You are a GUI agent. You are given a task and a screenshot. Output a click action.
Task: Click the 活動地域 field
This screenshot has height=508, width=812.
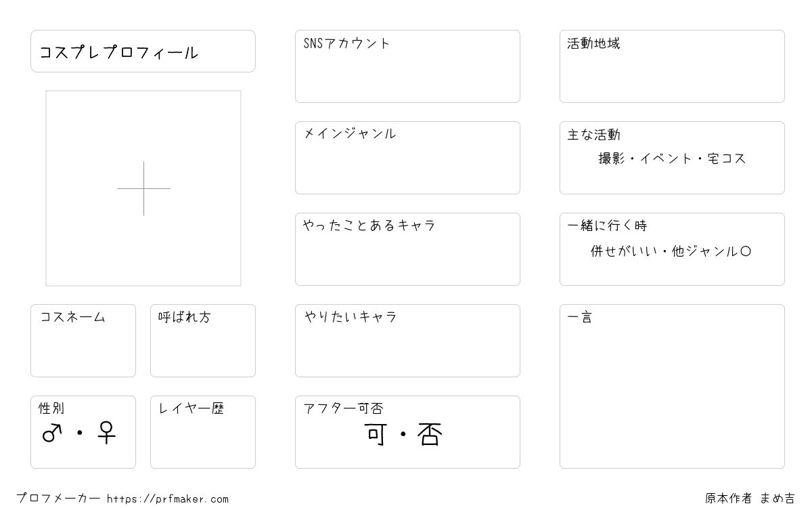[x=672, y=66]
